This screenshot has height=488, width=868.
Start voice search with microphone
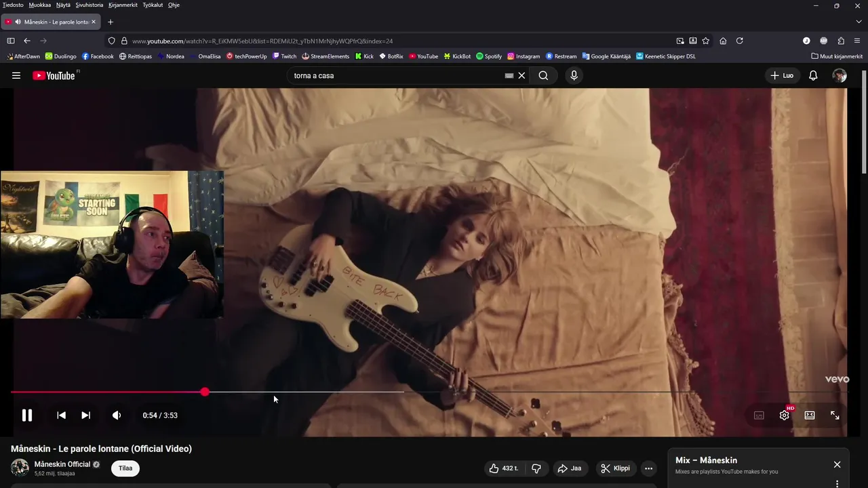[x=574, y=75]
